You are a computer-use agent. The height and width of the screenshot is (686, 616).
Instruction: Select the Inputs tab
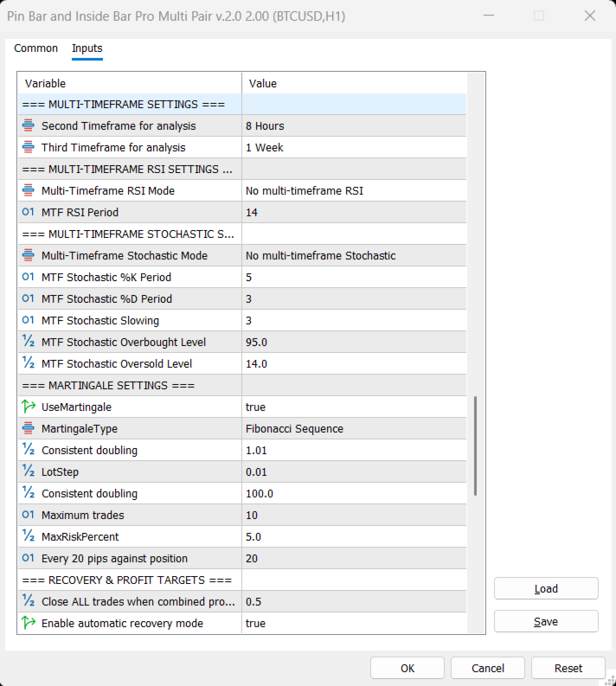click(x=87, y=48)
